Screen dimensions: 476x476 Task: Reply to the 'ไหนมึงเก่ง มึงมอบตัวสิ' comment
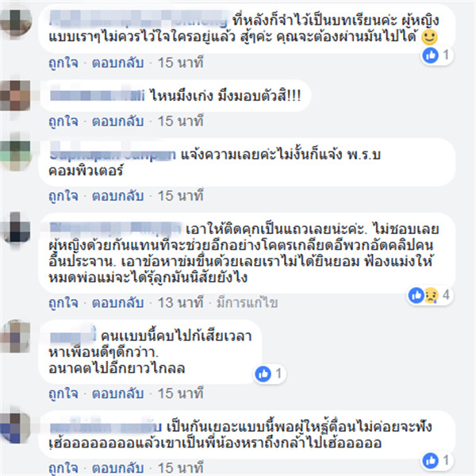pyautogui.click(x=117, y=121)
